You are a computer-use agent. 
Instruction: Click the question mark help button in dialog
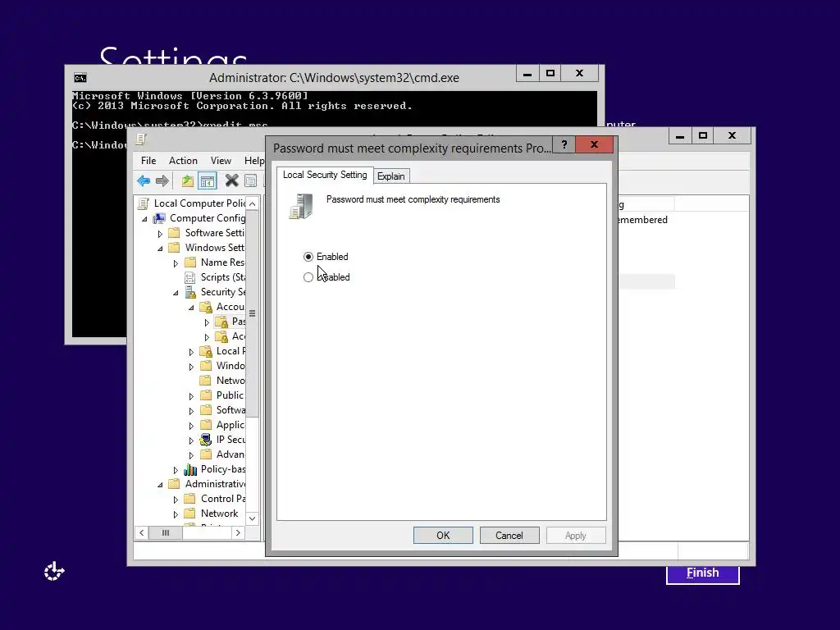click(x=564, y=144)
